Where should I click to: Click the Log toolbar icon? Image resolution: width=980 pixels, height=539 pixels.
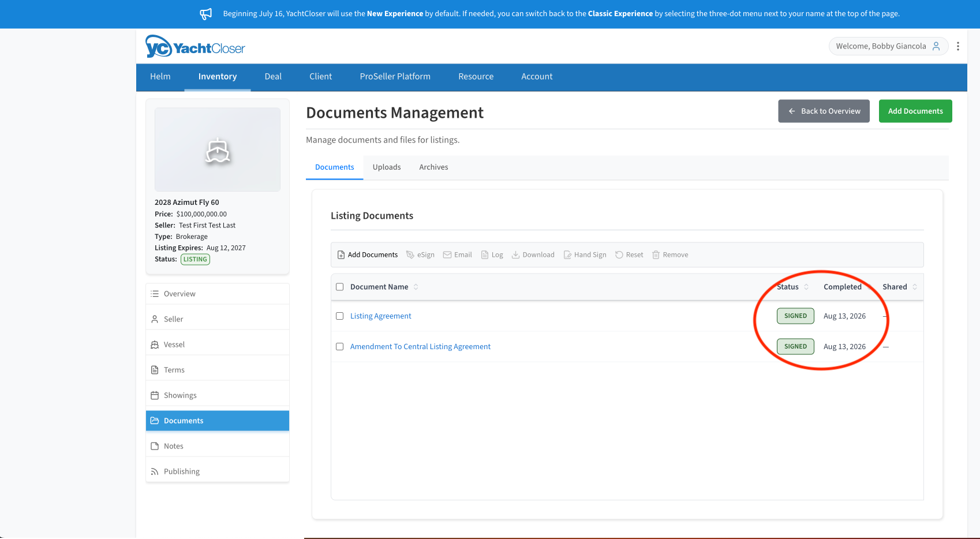(x=485, y=254)
